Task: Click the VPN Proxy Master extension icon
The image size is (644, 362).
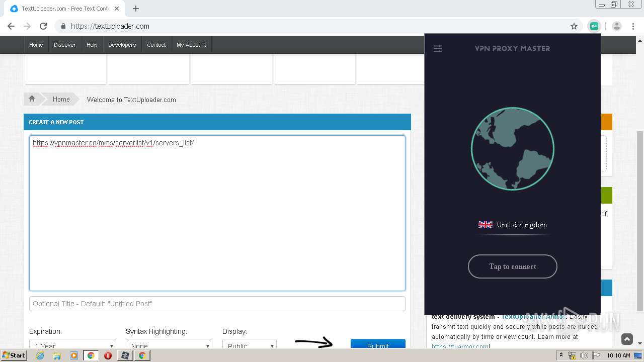Action: point(594,26)
